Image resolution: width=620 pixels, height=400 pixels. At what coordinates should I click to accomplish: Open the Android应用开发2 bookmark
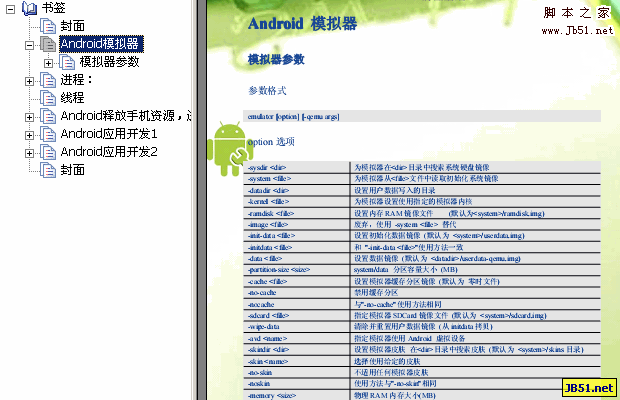tap(109, 152)
